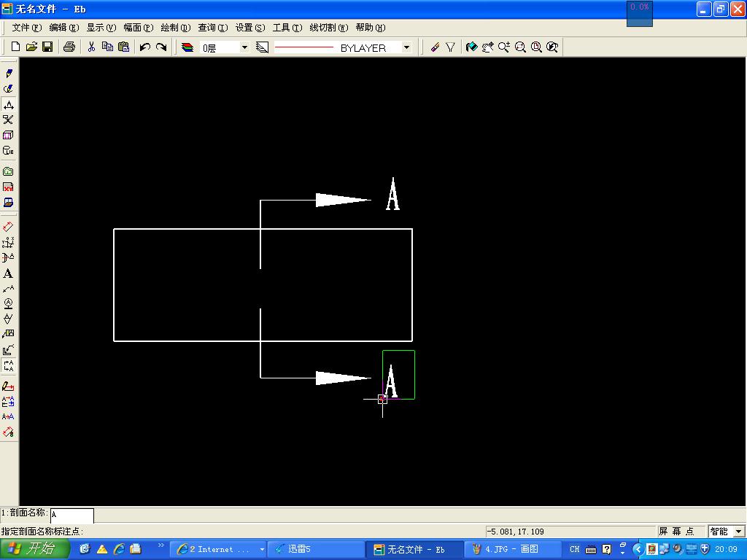Open the 工具(T) menu
The image size is (747, 560).
tap(287, 28)
